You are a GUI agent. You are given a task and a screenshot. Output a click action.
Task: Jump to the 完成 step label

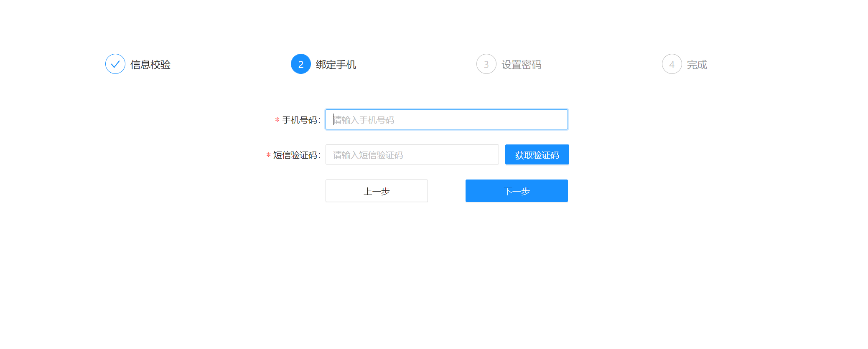pos(697,65)
